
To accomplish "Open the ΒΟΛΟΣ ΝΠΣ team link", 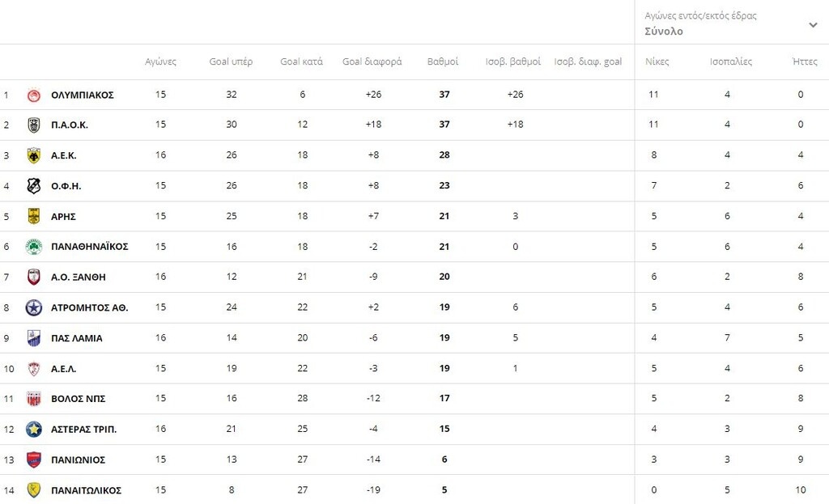I will point(78,399).
